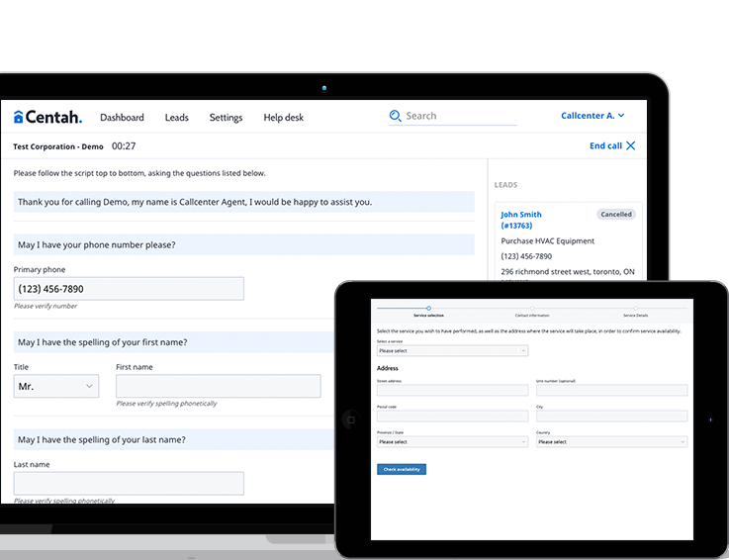This screenshot has width=729, height=560.
Task: Open the Select a service dropdown
Action: tap(452, 350)
